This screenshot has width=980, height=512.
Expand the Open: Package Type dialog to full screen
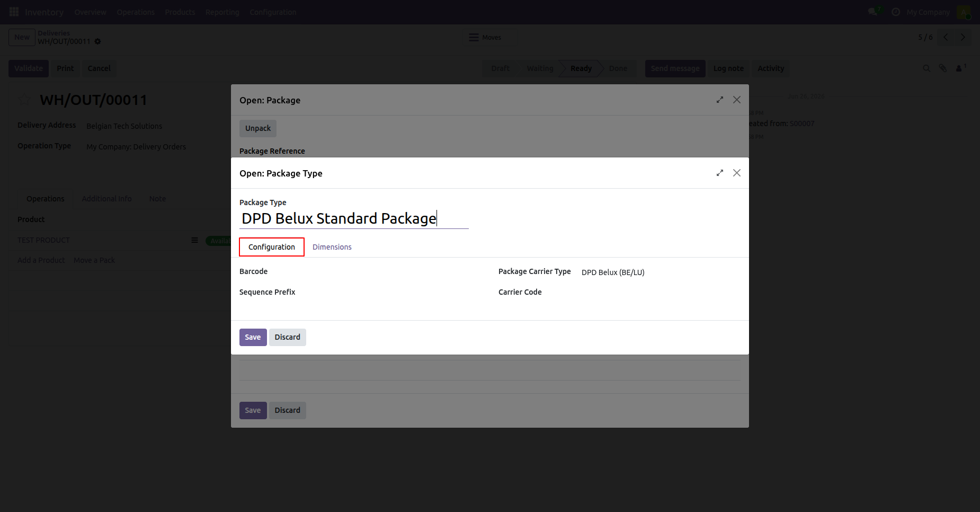(720, 173)
